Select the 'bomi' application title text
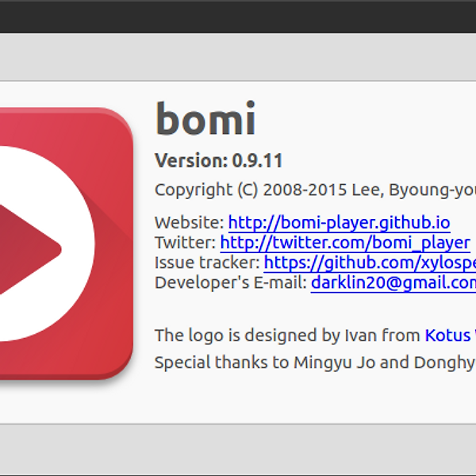This screenshot has width=476, height=476. tap(205, 118)
